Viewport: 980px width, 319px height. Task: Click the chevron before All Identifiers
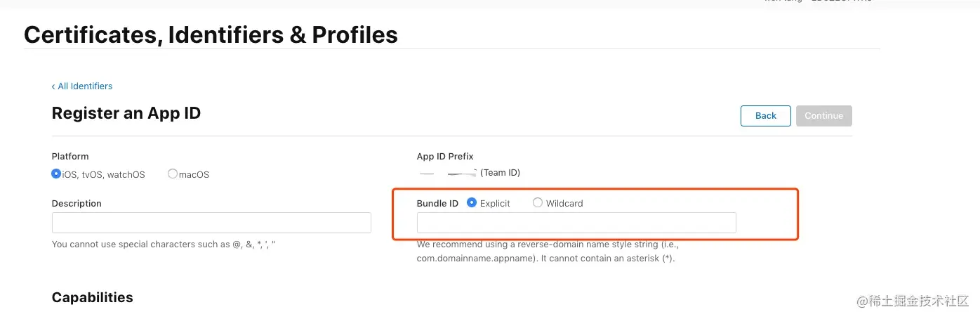point(53,86)
